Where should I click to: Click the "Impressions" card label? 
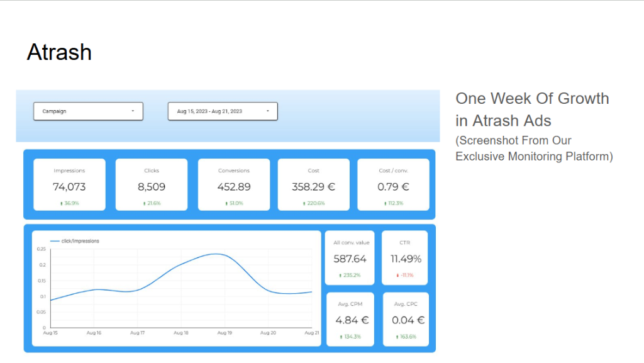(69, 170)
